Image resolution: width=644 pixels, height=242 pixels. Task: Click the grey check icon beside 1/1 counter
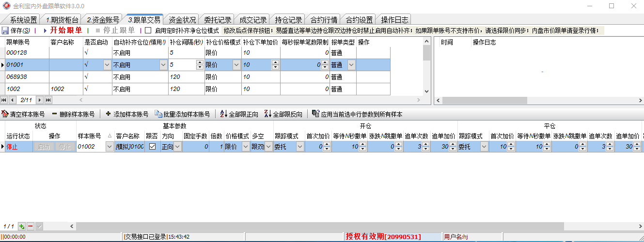click(39, 226)
